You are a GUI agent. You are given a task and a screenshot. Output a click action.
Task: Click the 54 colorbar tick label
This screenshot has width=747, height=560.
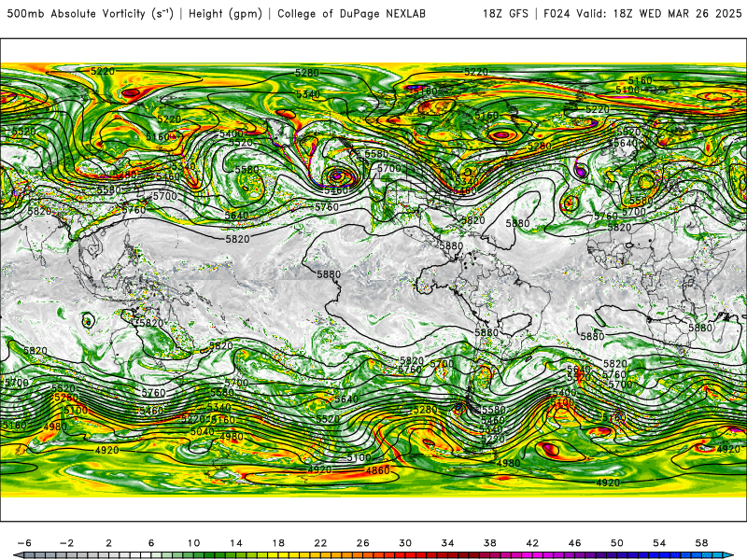[x=659, y=543]
